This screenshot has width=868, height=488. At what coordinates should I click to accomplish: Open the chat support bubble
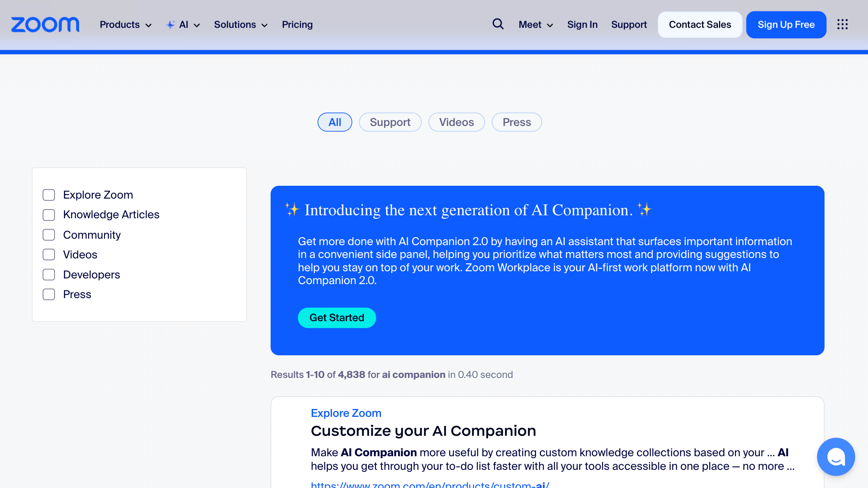coord(836,457)
